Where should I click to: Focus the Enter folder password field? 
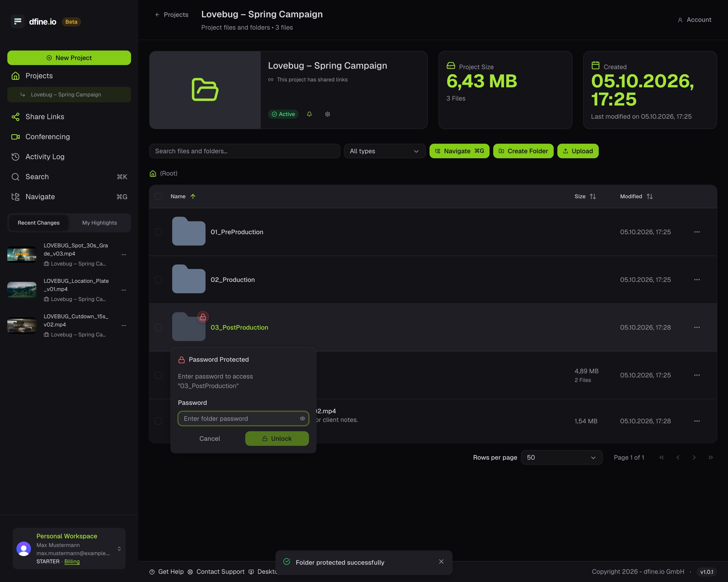(x=243, y=418)
